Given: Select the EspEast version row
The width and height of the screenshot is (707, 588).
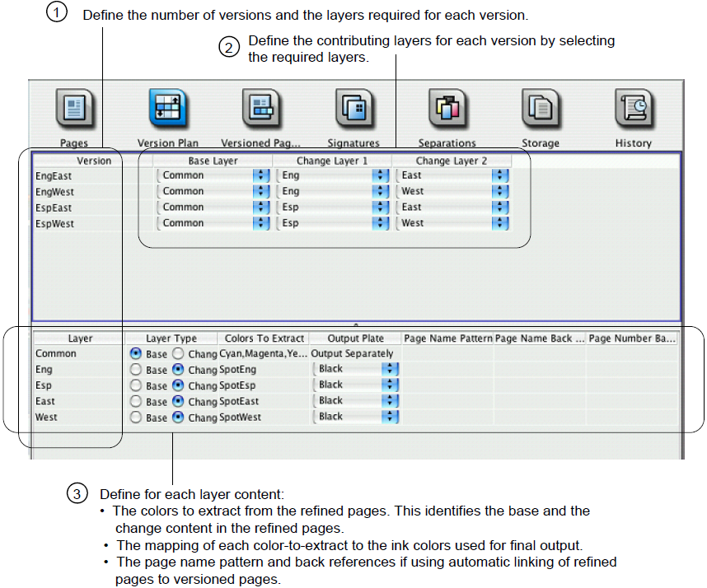Looking at the screenshot, I should coord(54,208).
